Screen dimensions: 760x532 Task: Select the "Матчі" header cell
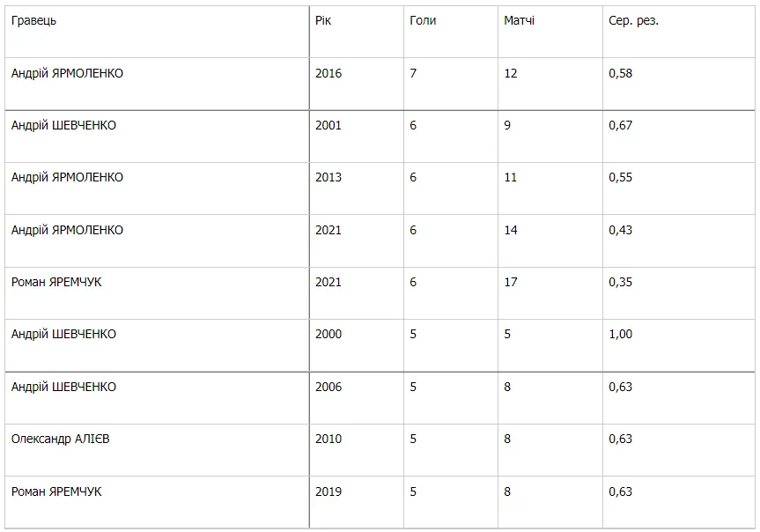pos(519,20)
